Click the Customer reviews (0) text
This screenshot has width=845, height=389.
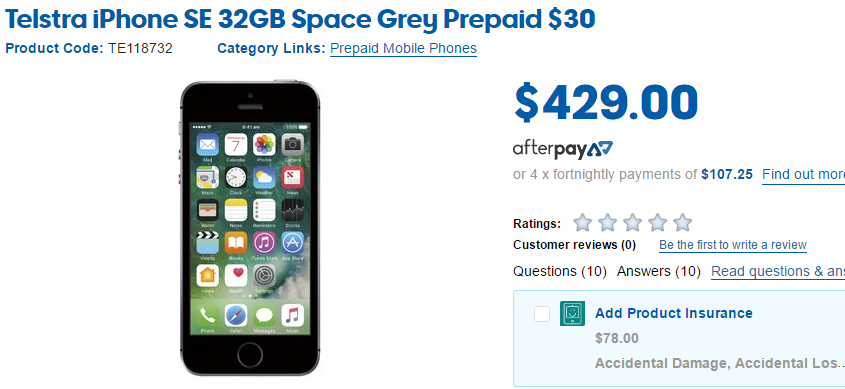pos(574,245)
